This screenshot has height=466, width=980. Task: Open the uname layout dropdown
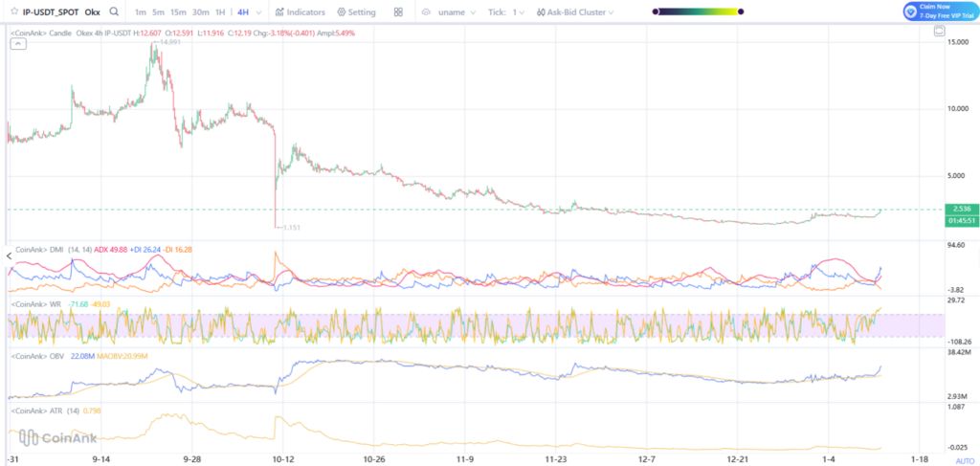tap(457, 11)
